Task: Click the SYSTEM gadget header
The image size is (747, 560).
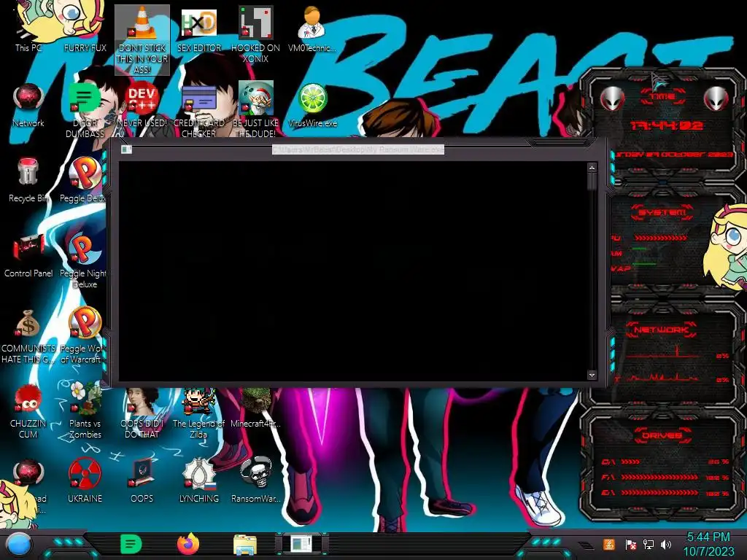Action: pyautogui.click(x=662, y=212)
